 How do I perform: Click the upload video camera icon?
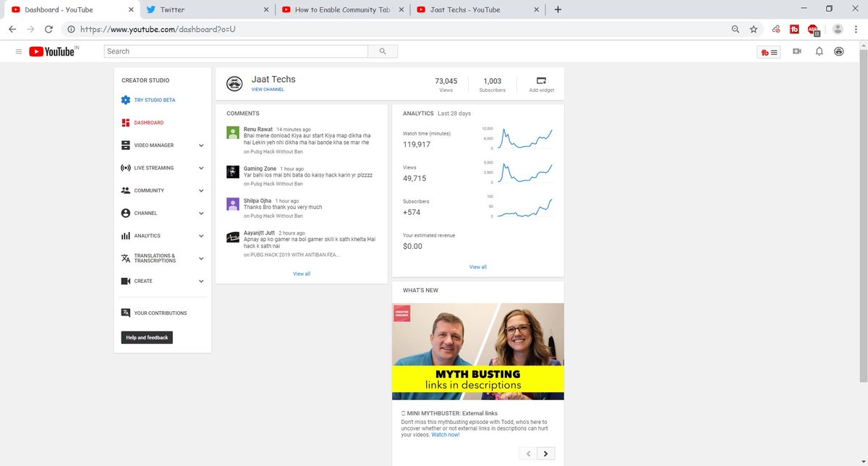pyautogui.click(x=797, y=51)
